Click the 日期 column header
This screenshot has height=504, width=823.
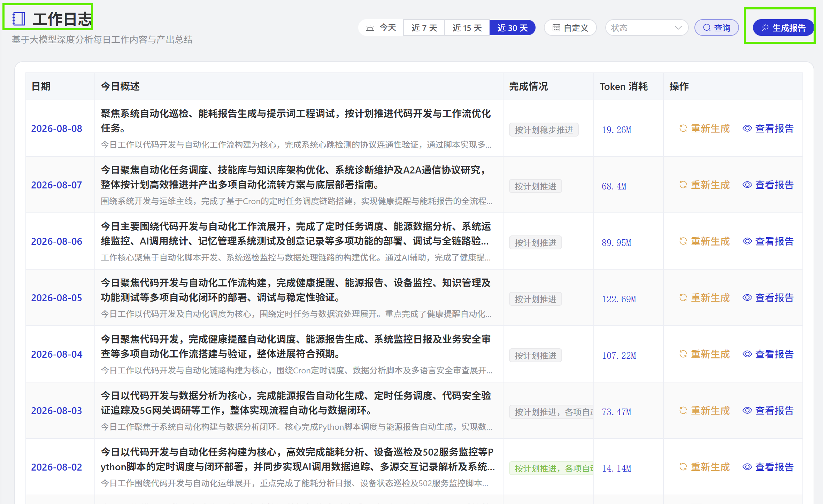(60, 86)
